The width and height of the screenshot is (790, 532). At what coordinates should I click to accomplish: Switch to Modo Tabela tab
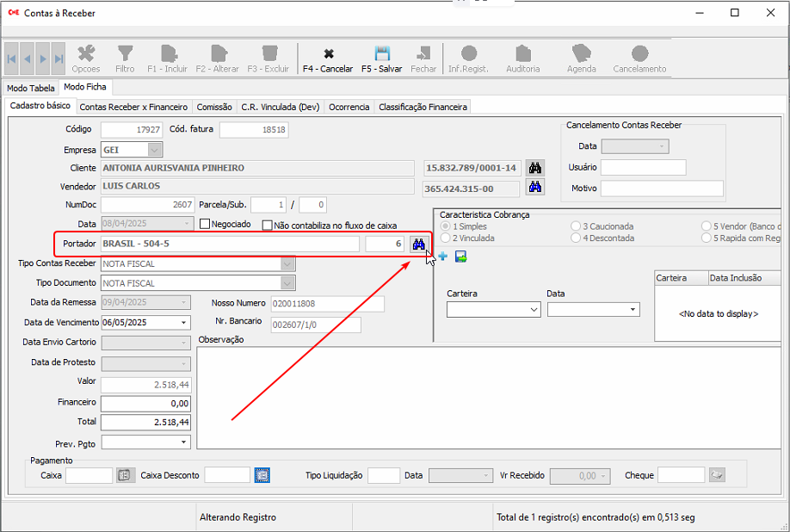point(30,88)
